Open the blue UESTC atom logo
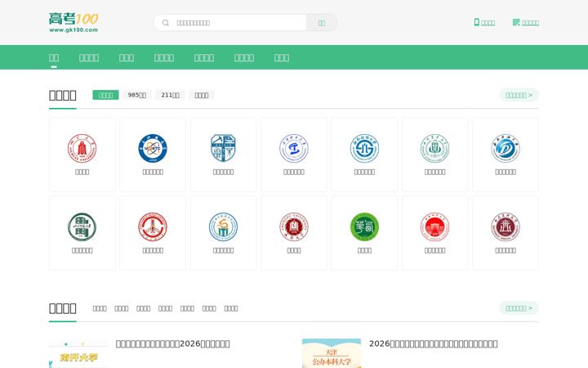 click(x=153, y=148)
